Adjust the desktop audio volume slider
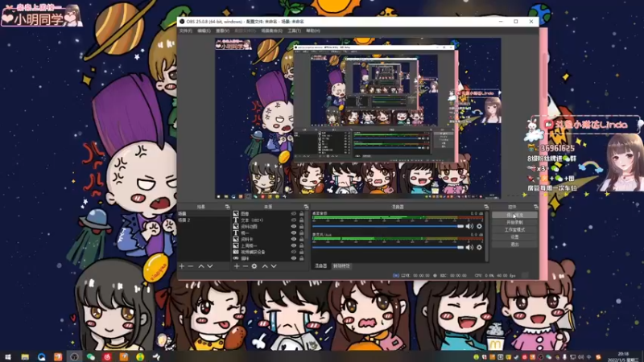Viewport: 644px width, 362px height. coord(388,226)
